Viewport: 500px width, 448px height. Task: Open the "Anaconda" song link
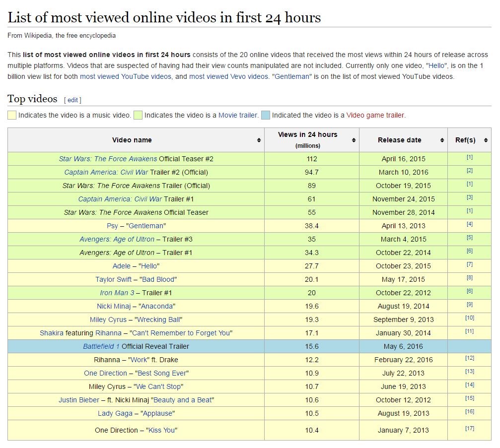[x=157, y=306]
